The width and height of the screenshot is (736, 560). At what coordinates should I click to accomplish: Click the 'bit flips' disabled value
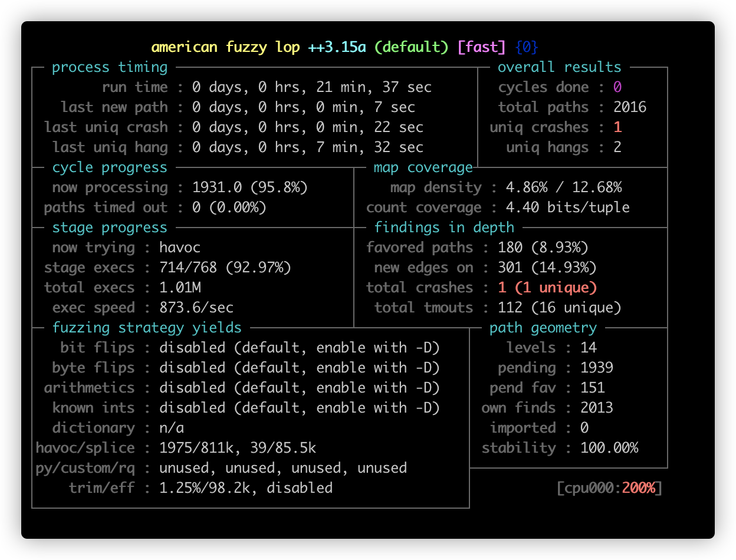(x=300, y=348)
